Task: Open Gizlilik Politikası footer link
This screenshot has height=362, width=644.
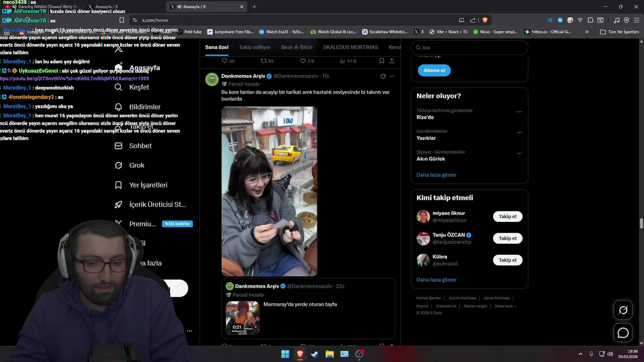Action: [x=462, y=298]
